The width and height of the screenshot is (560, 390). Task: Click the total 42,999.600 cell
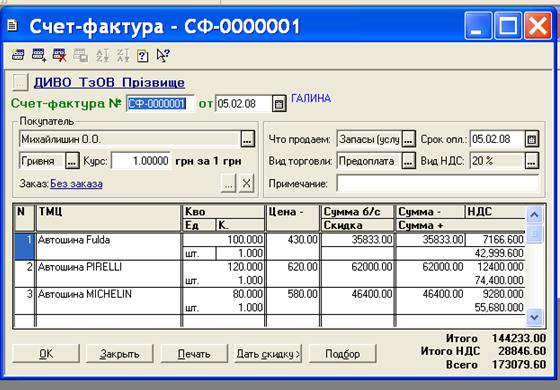pos(460,254)
